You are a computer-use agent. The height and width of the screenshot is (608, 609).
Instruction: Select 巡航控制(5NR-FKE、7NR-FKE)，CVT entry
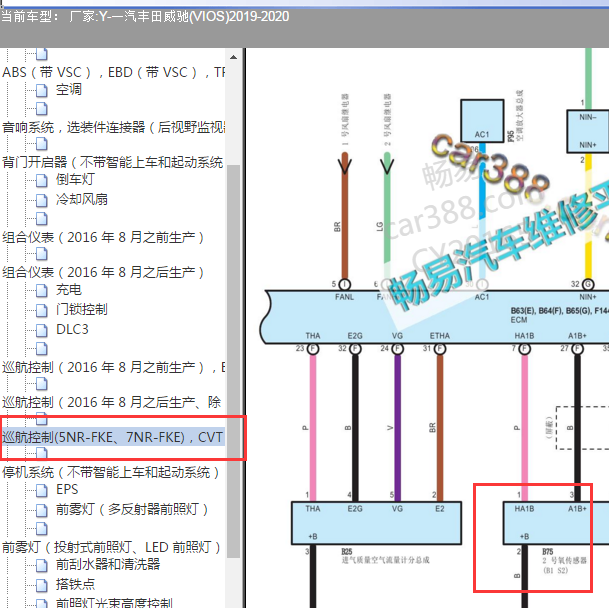pyautogui.click(x=113, y=437)
